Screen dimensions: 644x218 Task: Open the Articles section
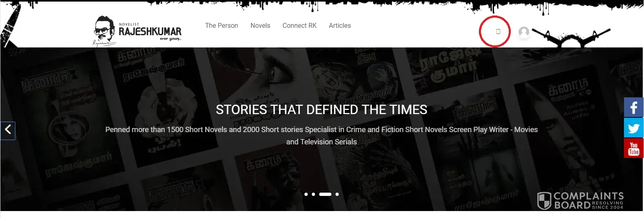[x=340, y=25]
